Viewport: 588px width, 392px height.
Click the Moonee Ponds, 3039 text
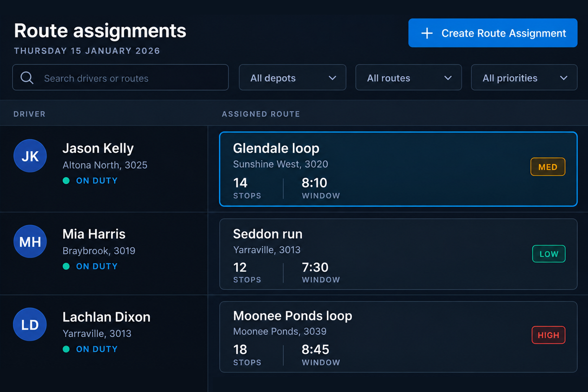(280, 332)
